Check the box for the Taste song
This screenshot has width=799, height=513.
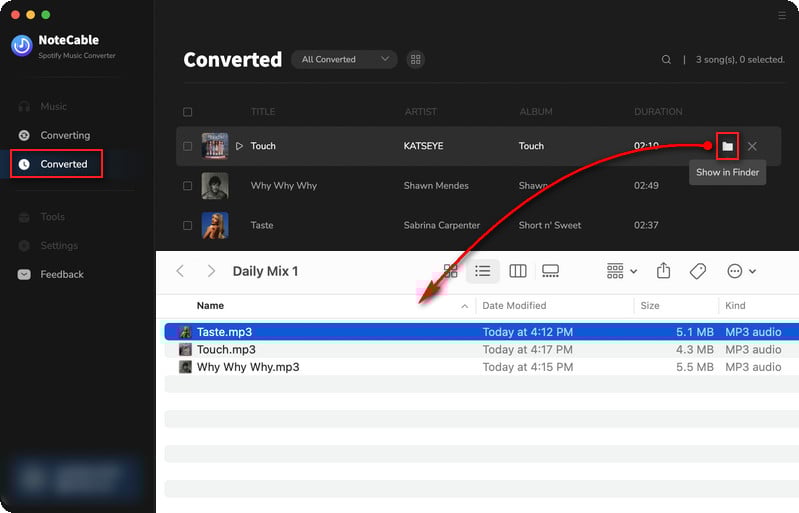pyautogui.click(x=188, y=225)
